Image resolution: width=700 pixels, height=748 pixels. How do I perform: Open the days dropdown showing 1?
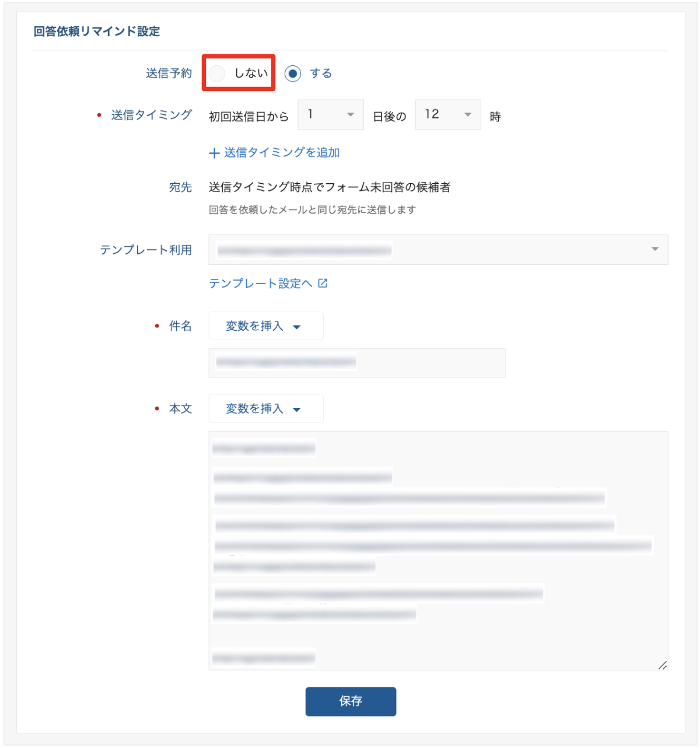[330, 115]
